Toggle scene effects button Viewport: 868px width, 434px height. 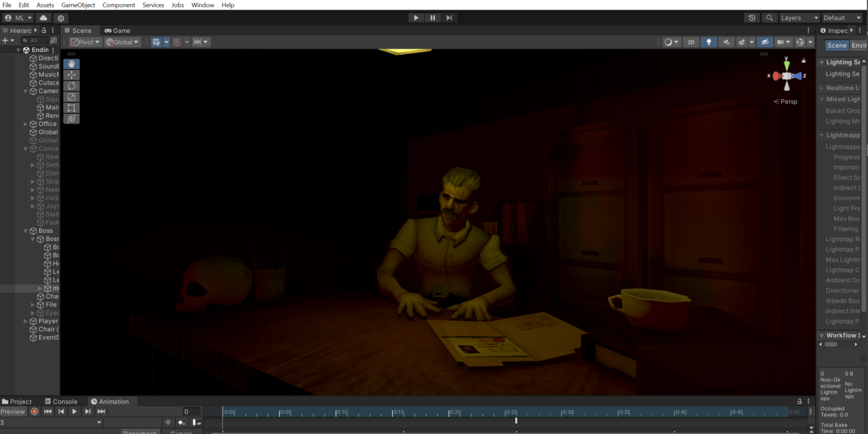(x=741, y=42)
